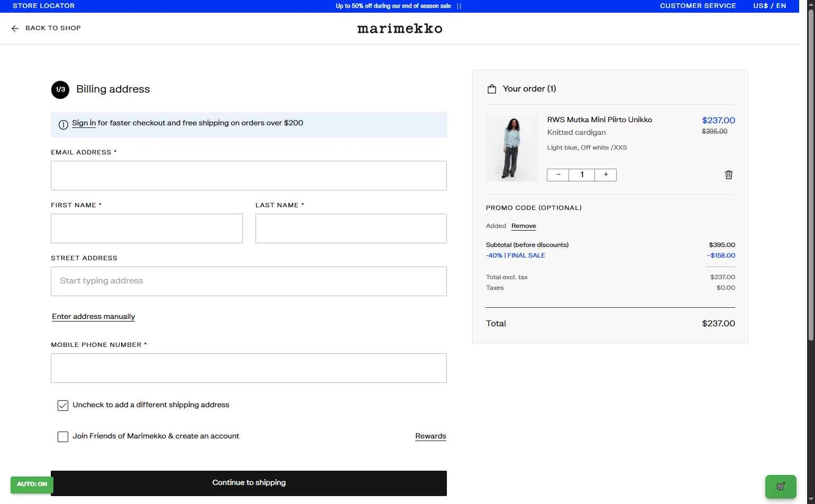The width and height of the screenshot is (815, 504).
Task: Open the Store Locator link
Action: [43, 6]
